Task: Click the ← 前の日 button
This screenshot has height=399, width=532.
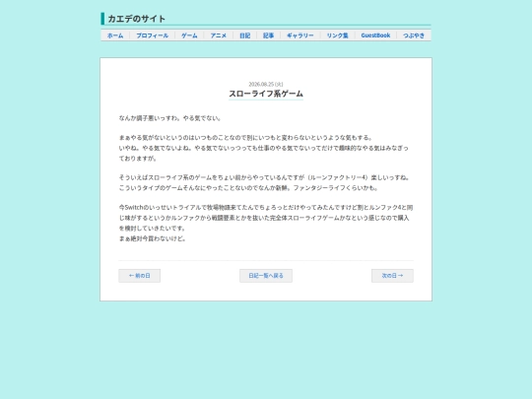Action: click(140, 276)
